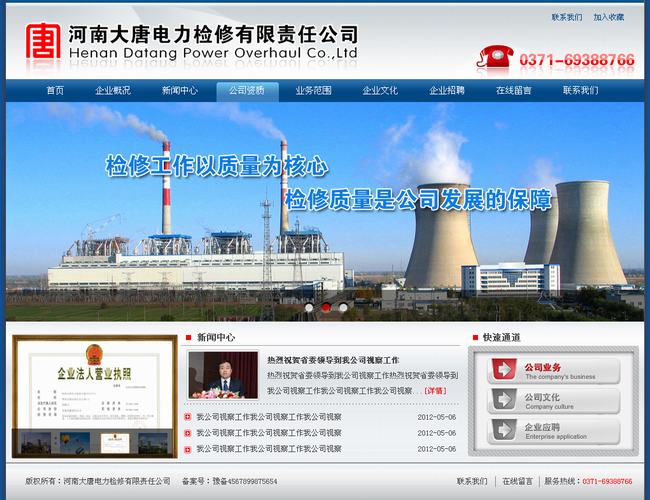Click the red Datang company logo
Image resolution: width=650 pixels, height=500 pixels.
pyautogui.click(x=42, y=43)
